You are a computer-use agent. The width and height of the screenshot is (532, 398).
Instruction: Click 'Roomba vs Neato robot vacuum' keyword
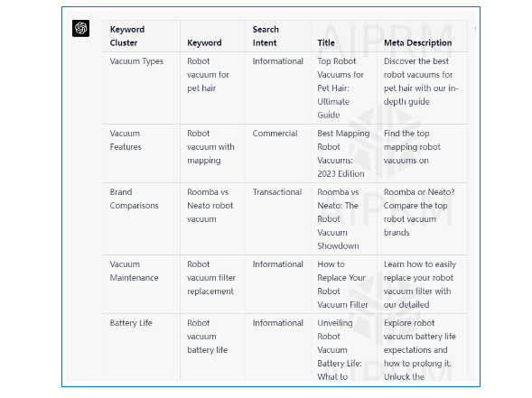point(210,206)
